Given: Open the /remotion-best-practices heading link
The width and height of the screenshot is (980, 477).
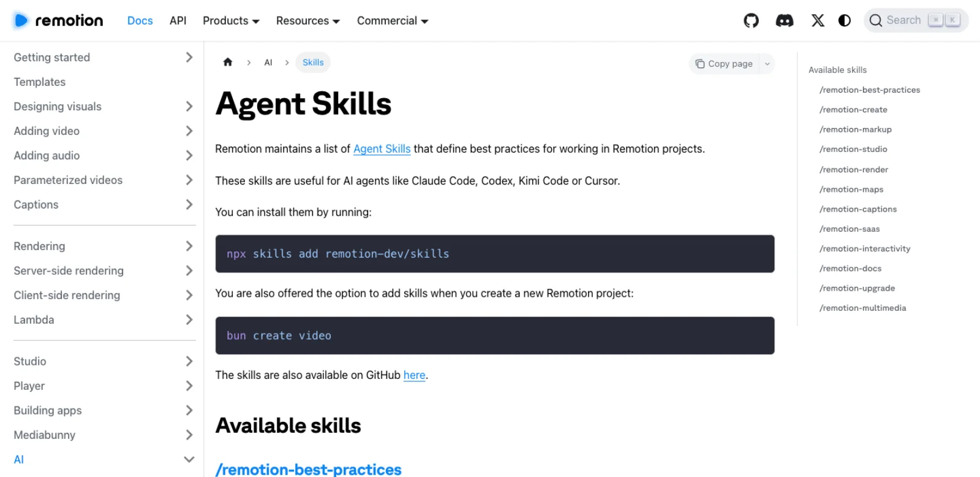Looking at the screenshot, I should pyautogui.click(x=308, y=469).
